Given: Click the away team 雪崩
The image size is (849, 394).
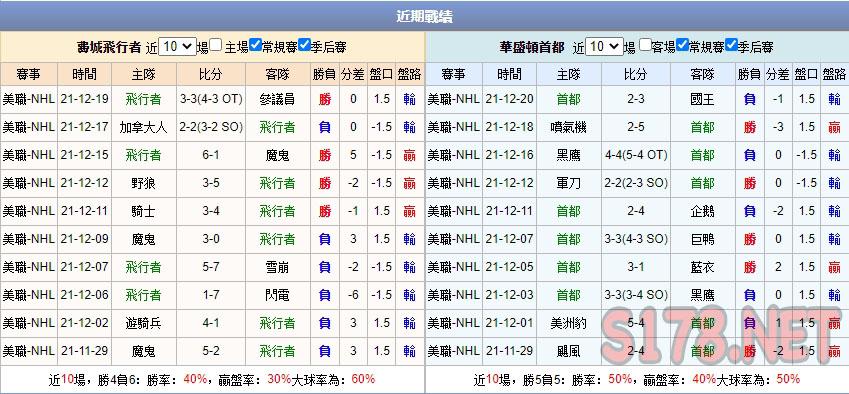Looking at the screenshot, I should coord(277,267).
